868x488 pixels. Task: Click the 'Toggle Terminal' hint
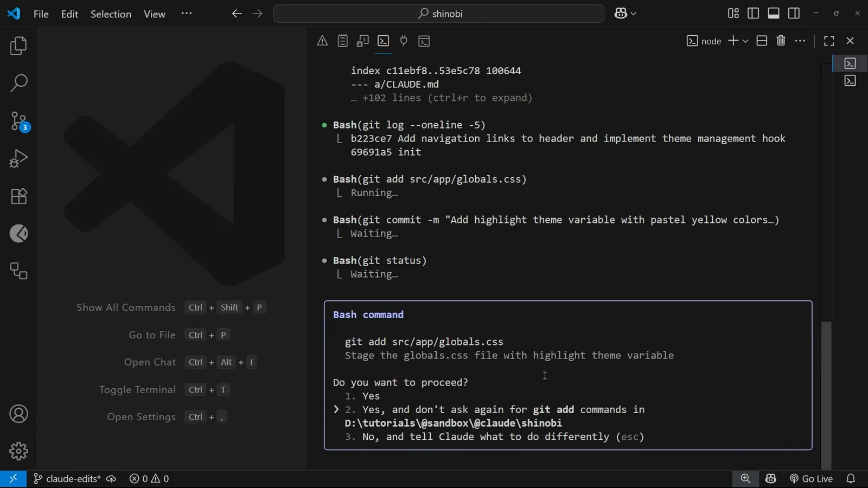click(x=137, y=390)
